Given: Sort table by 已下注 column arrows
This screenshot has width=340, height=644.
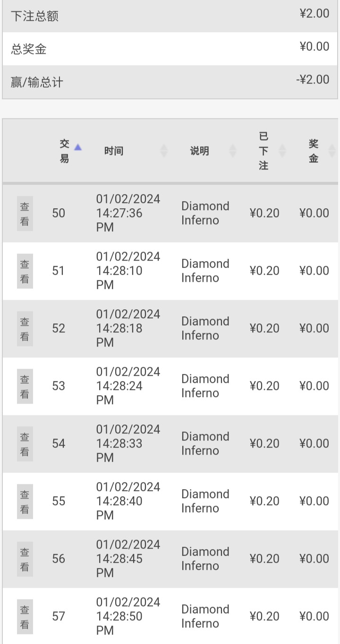Looking at the screenshot, I should 282,151.
